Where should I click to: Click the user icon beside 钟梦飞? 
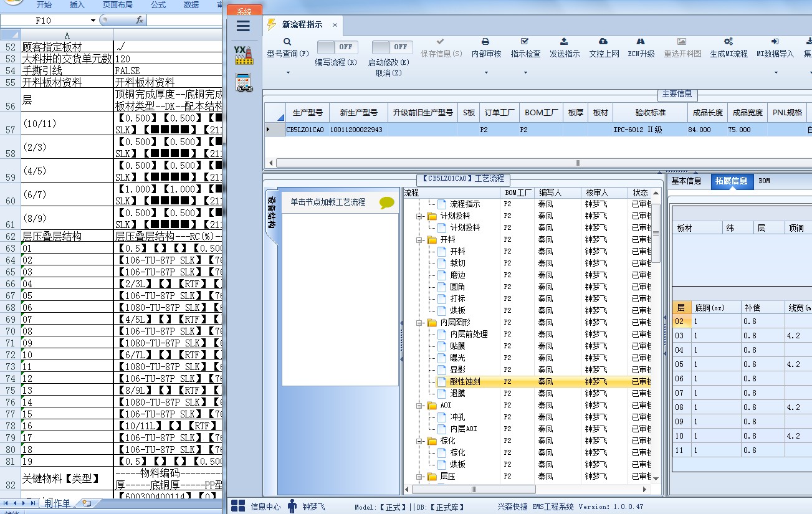(292, 506)
